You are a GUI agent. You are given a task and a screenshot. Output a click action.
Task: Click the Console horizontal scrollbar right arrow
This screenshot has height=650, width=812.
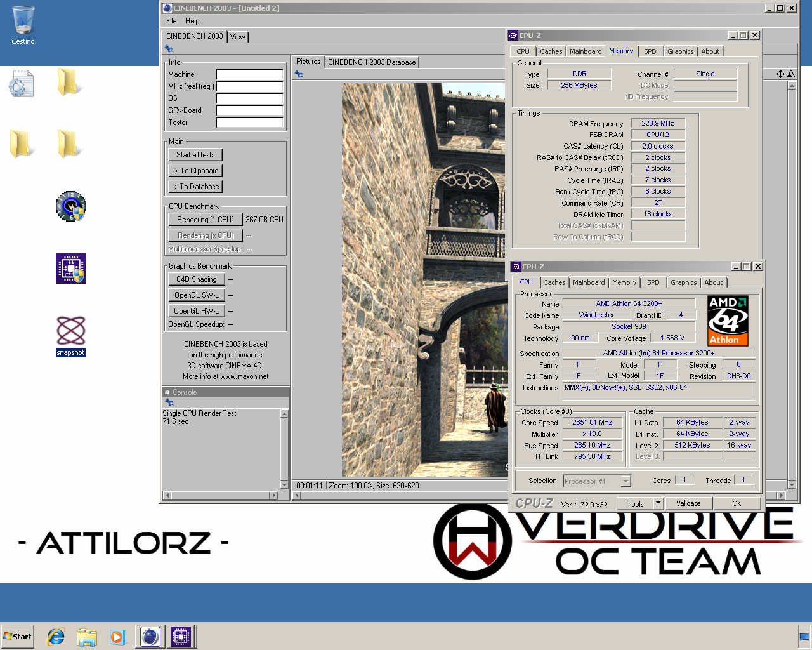(x=274, y=495)
